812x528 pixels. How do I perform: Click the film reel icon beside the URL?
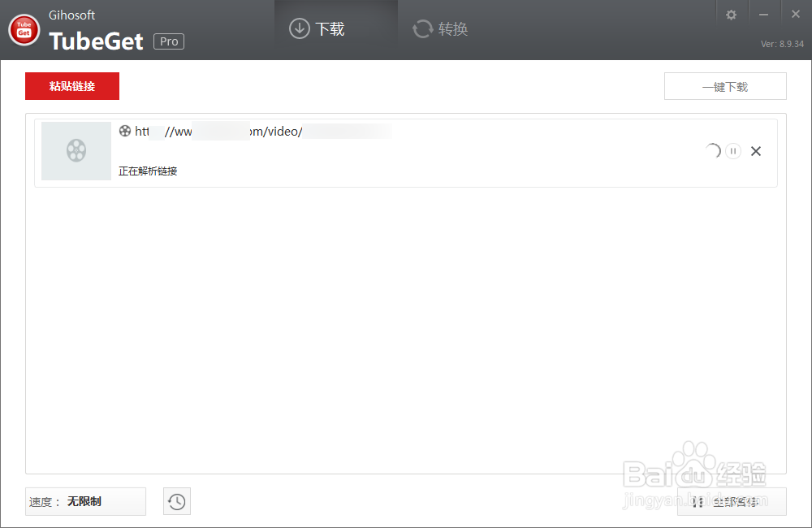[x=125, y=131]
